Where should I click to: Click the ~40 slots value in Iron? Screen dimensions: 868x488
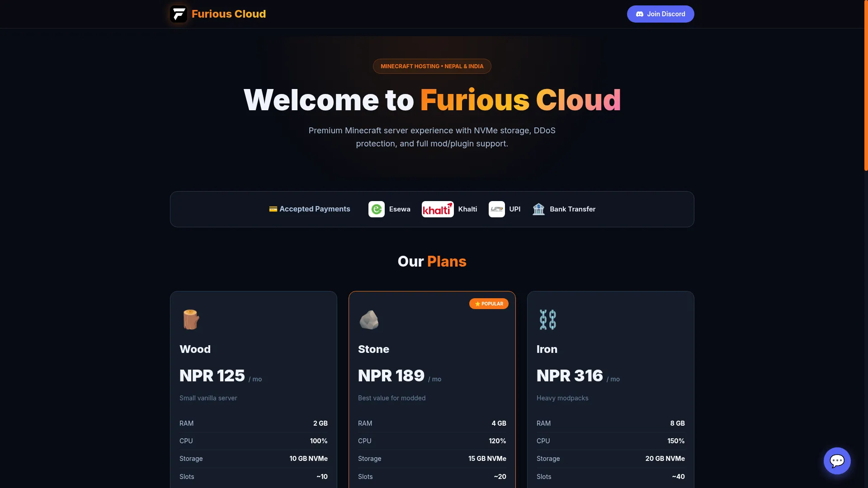678,477
